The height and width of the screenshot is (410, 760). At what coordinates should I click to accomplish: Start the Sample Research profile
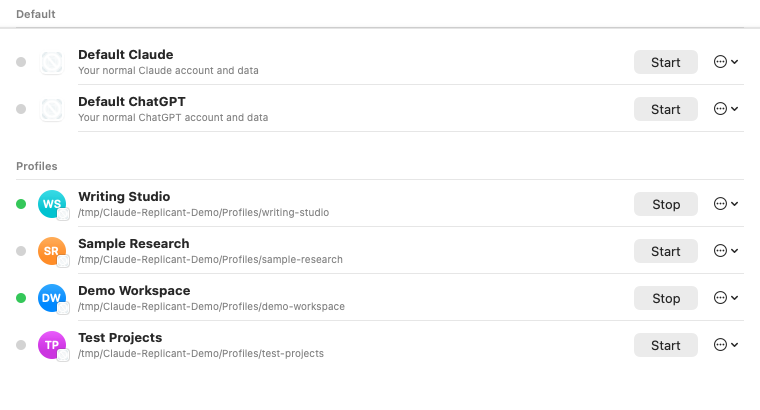665,251
